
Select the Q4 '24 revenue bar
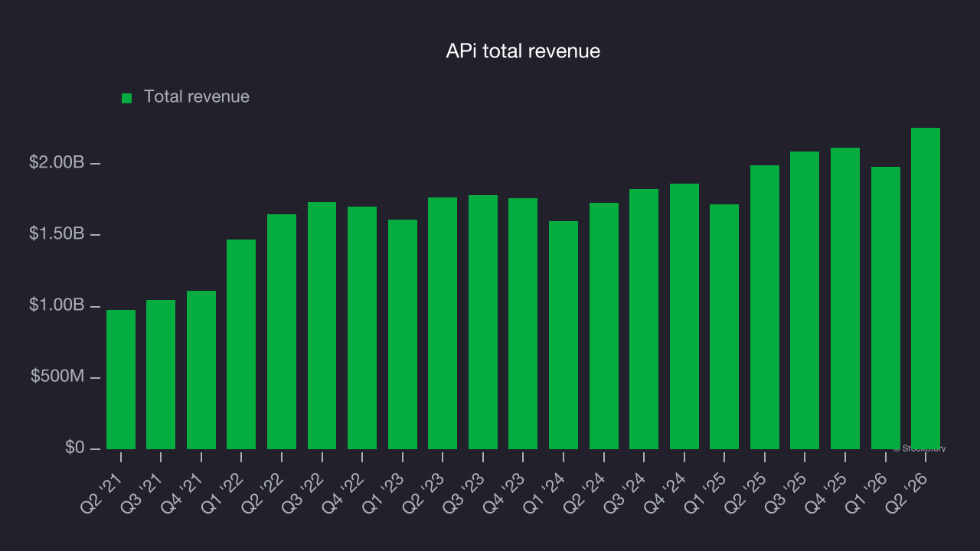[684, 317]
